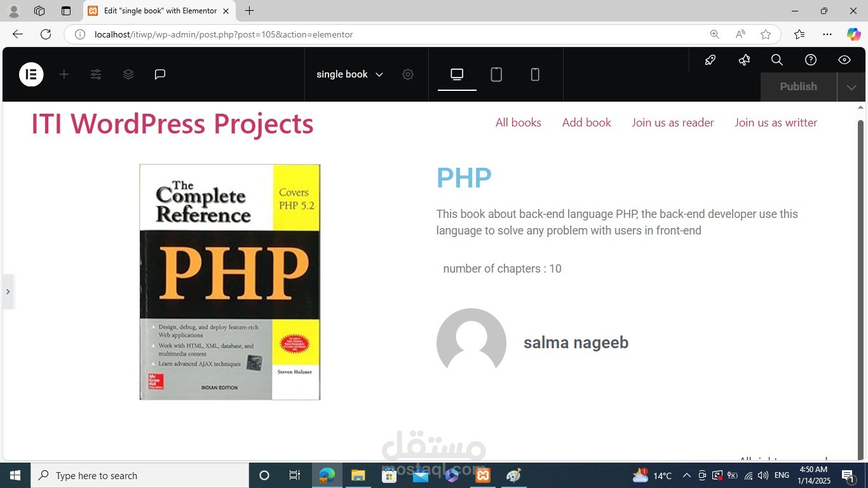Close the Elementor browser tab
868x488 pixels.
(x=226, y=11)
